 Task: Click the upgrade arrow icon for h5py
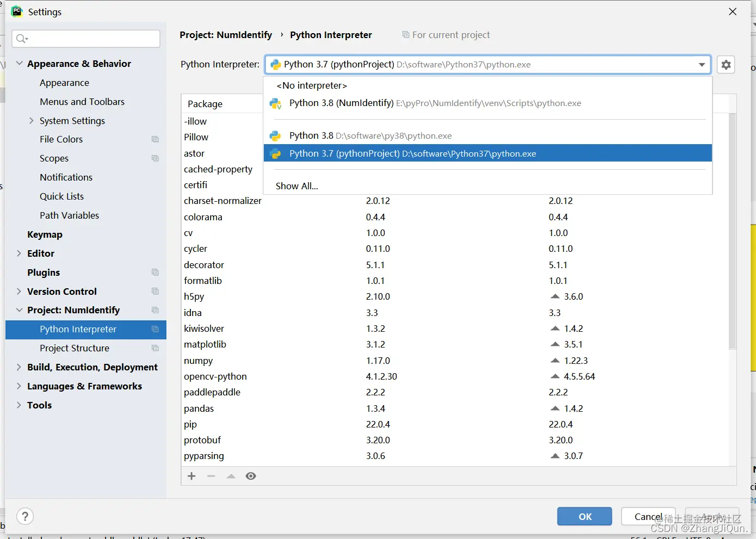(555, 296)
